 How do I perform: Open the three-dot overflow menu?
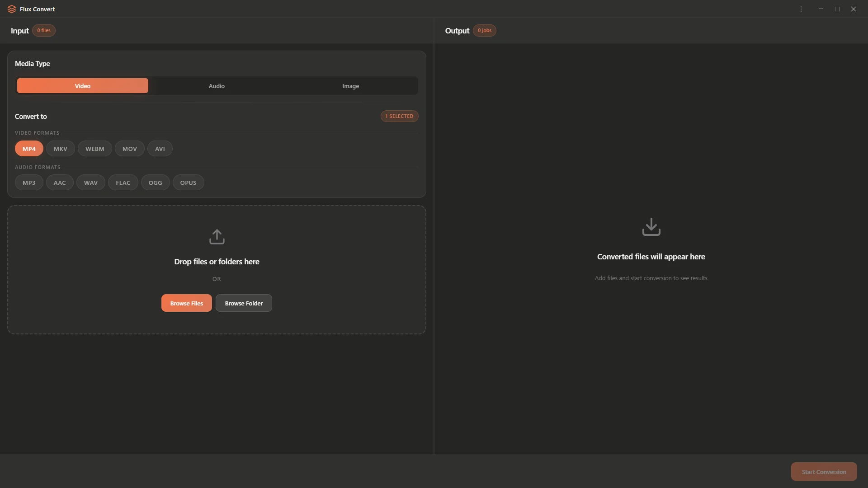(801, 9)
